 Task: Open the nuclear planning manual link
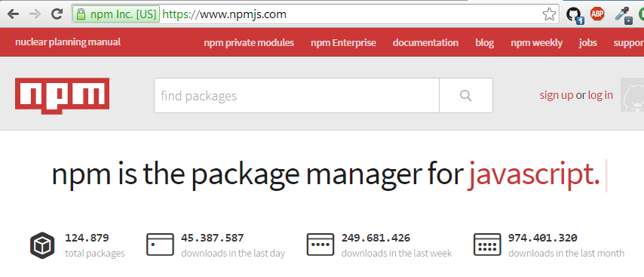(x=68, y=42)
